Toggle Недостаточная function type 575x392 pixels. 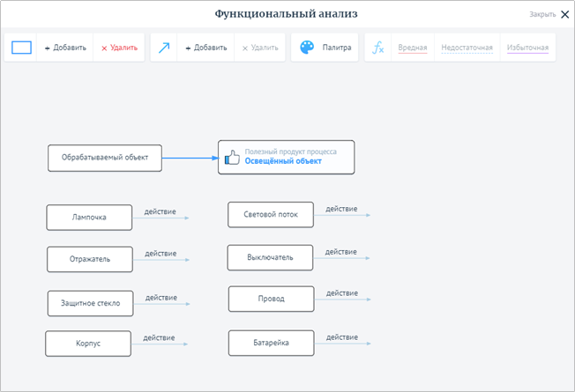pyautogui.click(x=467, y=48)
